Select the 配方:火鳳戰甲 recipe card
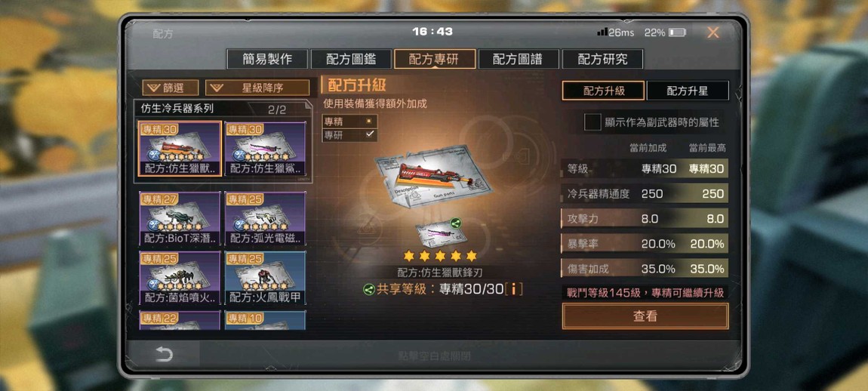 tap(265, 278)
